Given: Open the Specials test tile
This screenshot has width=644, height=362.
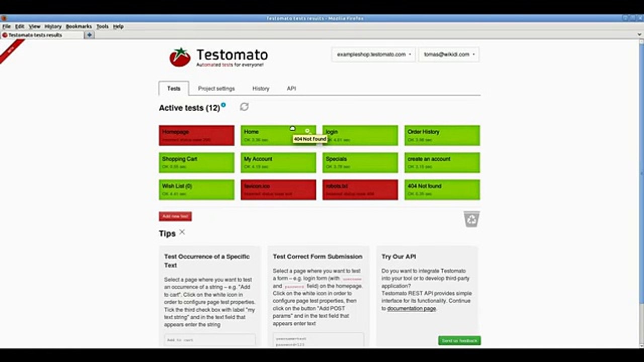Looking at the screenshot, I should coord(360,162).
